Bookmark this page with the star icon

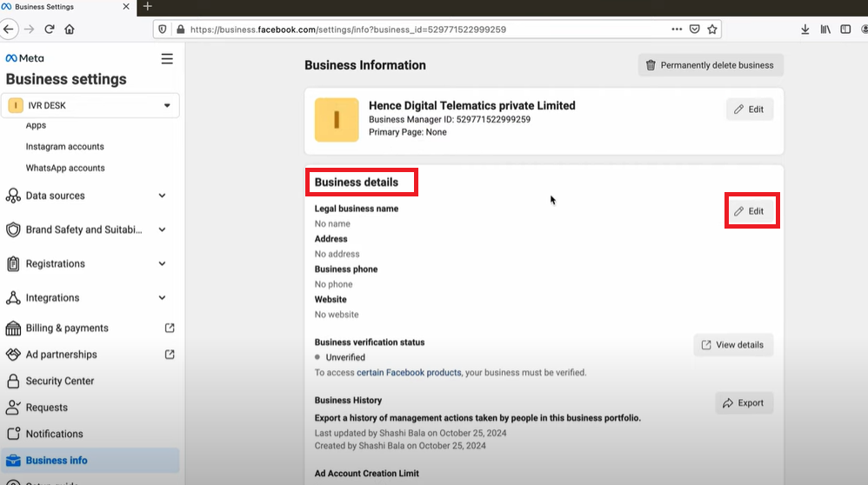712,30
